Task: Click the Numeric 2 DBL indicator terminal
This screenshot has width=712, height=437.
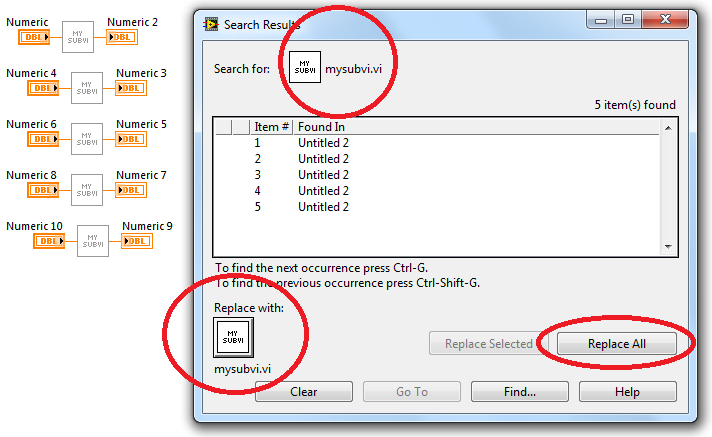Action: [x=122, y=37]
